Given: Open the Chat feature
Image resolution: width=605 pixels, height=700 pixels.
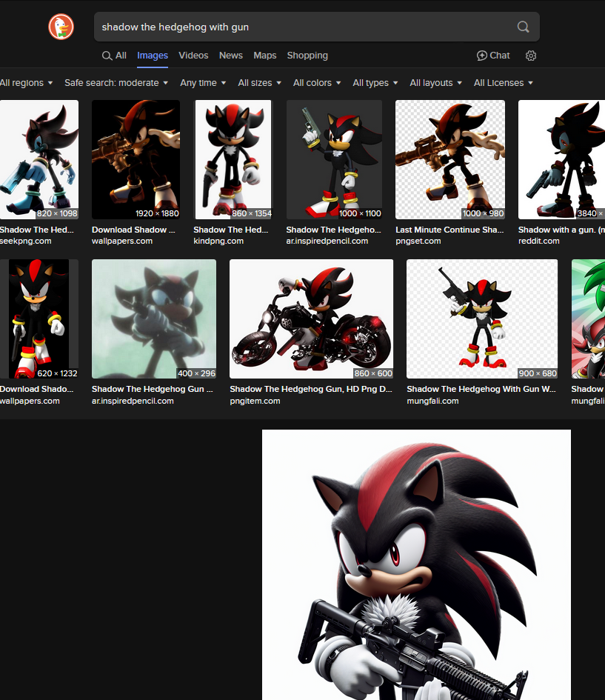Looking at the screenshot, I should click(493, 56).
